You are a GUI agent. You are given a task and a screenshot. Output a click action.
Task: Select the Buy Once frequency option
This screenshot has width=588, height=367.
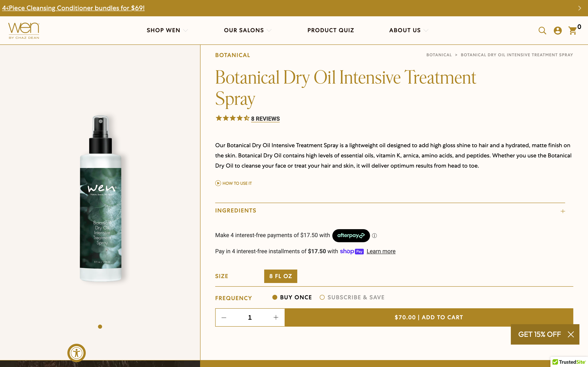275,297
